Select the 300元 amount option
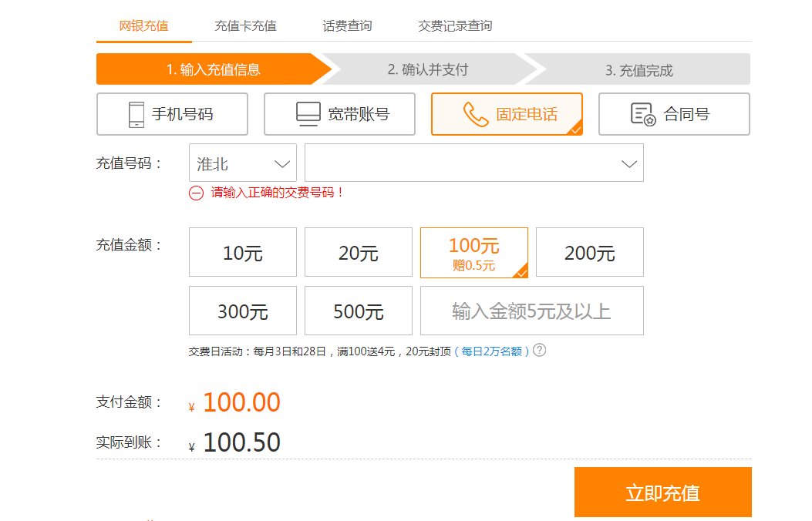The height and width of the screenshot is (521, 812). coord(242,311)
